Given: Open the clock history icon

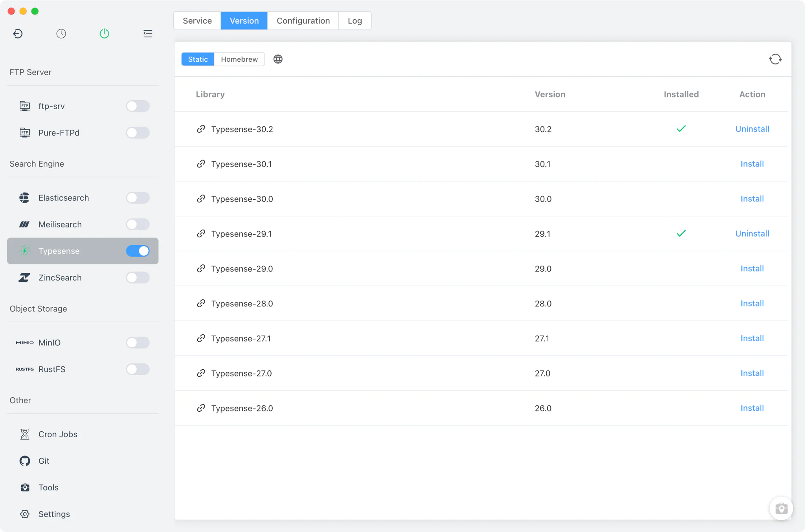Looking at the screenshot, I should [61, 34].
